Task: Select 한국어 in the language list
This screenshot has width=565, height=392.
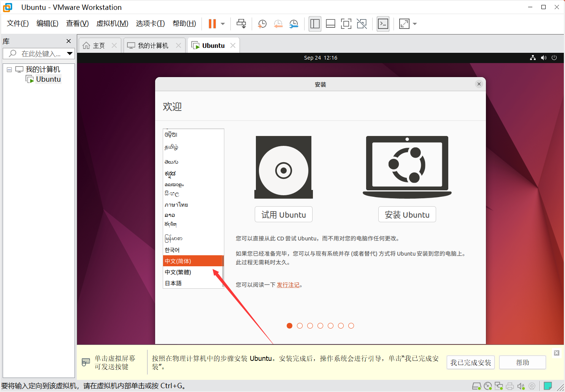Action: click(192, 250)
